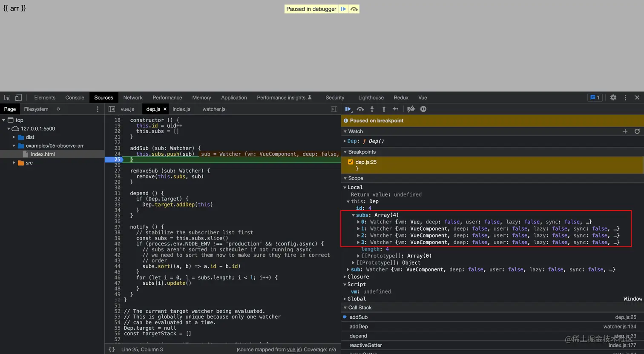This screenshot has width=644, height=354.
Task: Open the Vue devtools panel
Action: pyautogui.click(x=423, y=97)
